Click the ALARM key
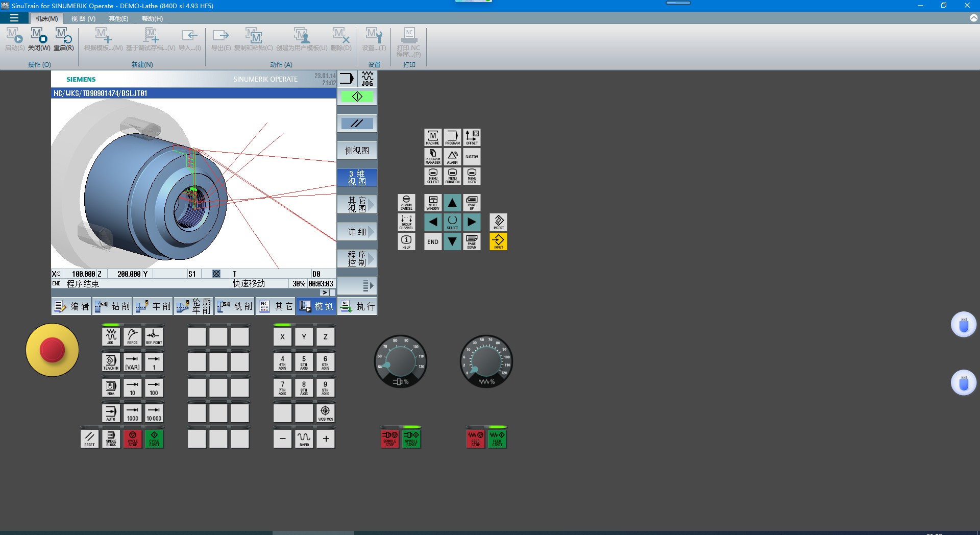 (452, 157)
